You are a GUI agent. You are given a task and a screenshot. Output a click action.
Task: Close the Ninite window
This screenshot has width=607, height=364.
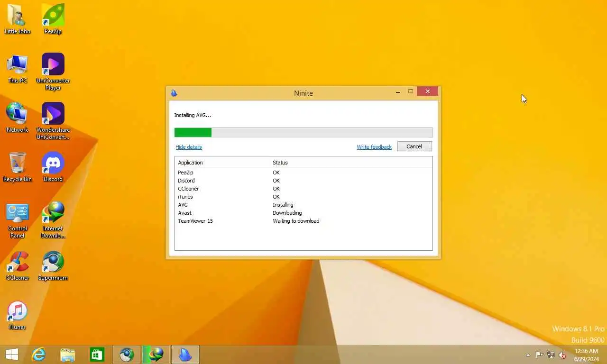[428, 91]
